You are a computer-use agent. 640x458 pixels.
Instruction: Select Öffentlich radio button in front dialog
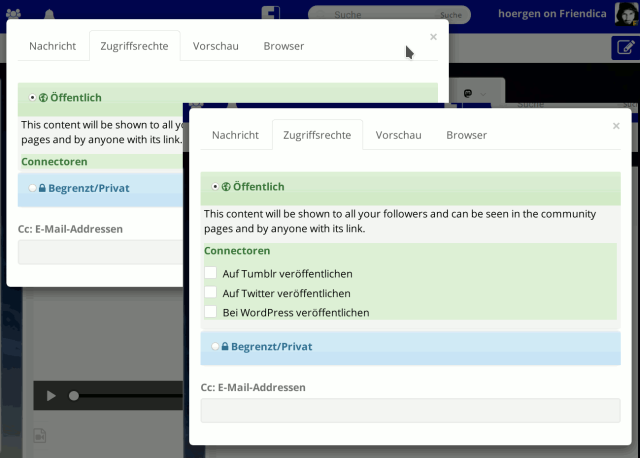point(215,187)
